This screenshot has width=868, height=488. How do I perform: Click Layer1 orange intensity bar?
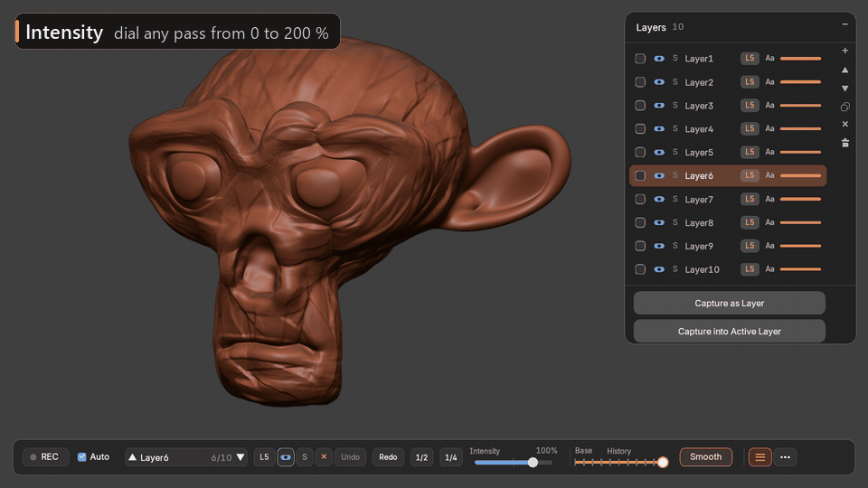[800, 58]
